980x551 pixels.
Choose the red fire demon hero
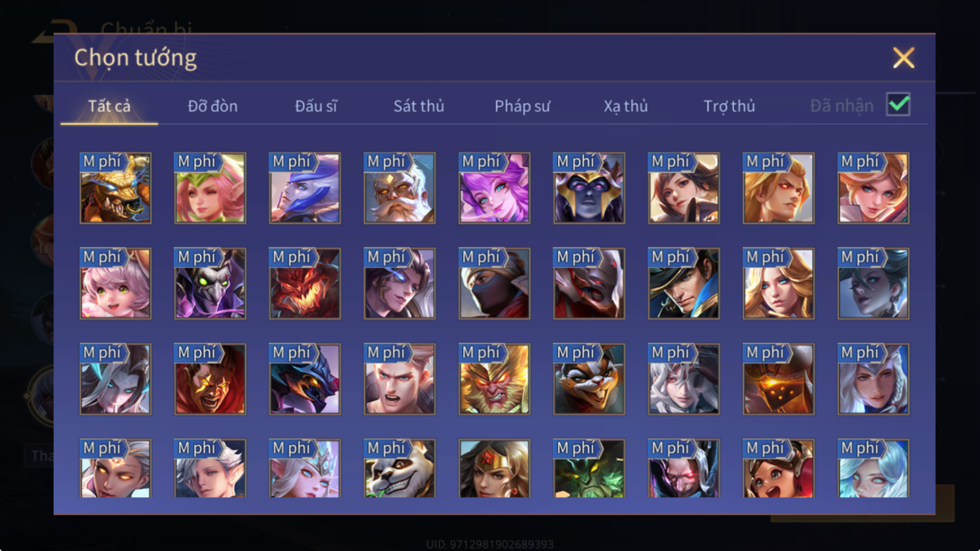(x=305, y=284)
